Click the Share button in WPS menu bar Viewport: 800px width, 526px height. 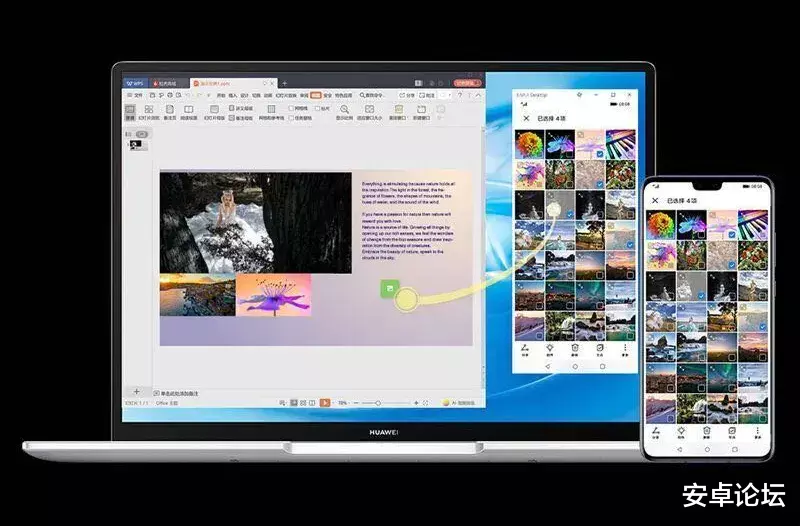tap(407, 95)
